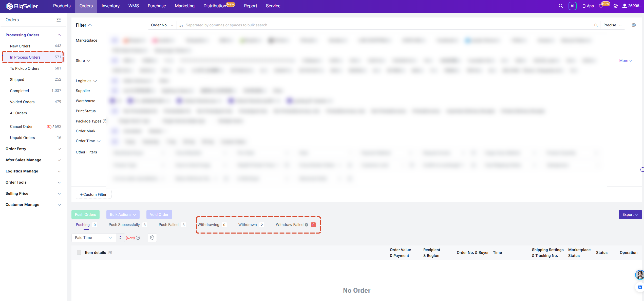Image resolution: width=644 pixels, height=301 pixels.
Task: Click the sort help question icon
Action: point(138,238)
